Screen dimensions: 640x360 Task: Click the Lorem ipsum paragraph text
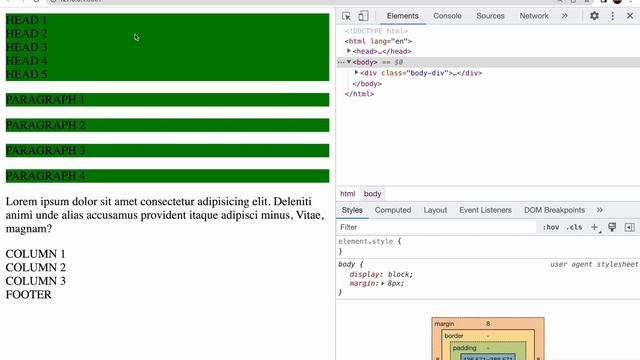click(x=165, y=215)
